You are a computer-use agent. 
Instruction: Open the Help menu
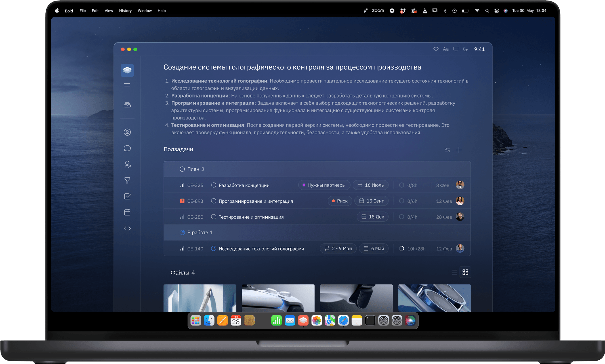click(x=162, y=11)
